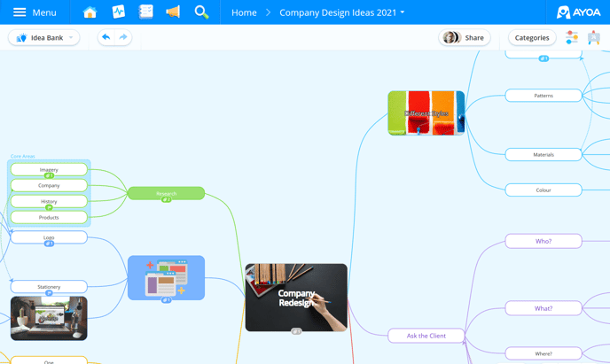
Task: Open search with the magnifier icon
Action: pos(201,12)
